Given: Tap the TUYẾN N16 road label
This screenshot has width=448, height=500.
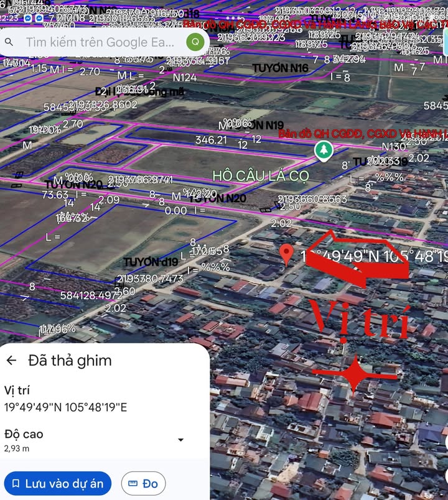Looking at the screenshot, I should 280,68.
